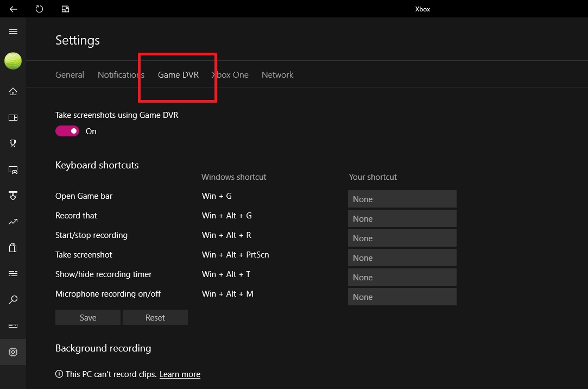588x389 pixels.
Task: Open the green profile avatar
Action: 13,61
